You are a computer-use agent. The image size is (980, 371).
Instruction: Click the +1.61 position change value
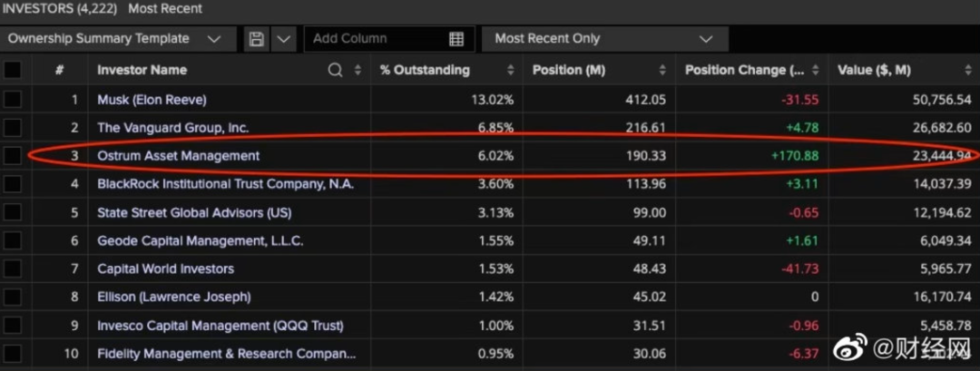802,240
